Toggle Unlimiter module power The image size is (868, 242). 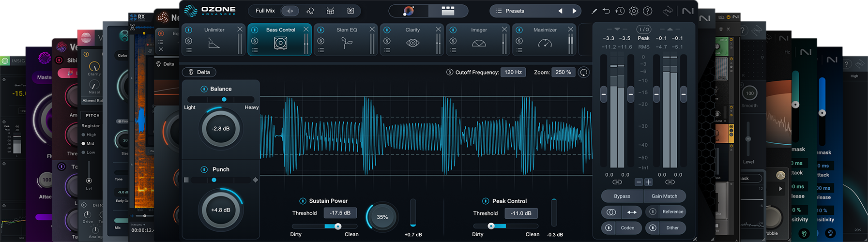click(x=189, y=30)
